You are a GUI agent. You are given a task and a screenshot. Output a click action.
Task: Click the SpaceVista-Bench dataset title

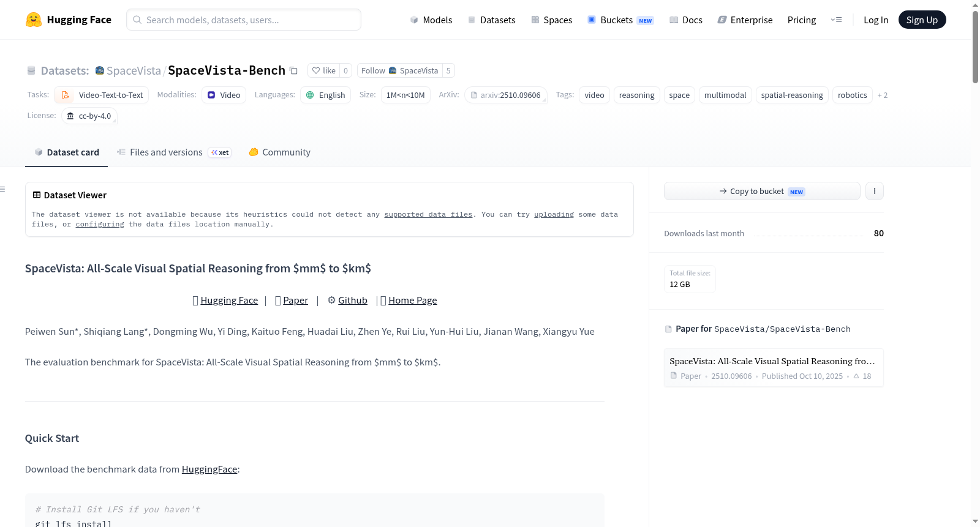pyautogui.click(x=227, y=70)
